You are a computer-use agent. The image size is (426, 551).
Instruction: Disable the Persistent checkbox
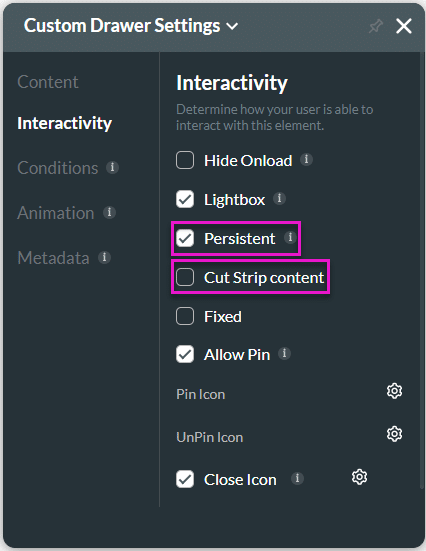(x=185, y=238)
